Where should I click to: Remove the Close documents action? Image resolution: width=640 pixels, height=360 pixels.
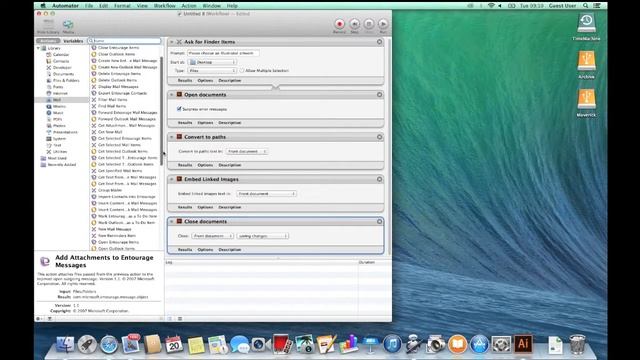click(379, 222)
